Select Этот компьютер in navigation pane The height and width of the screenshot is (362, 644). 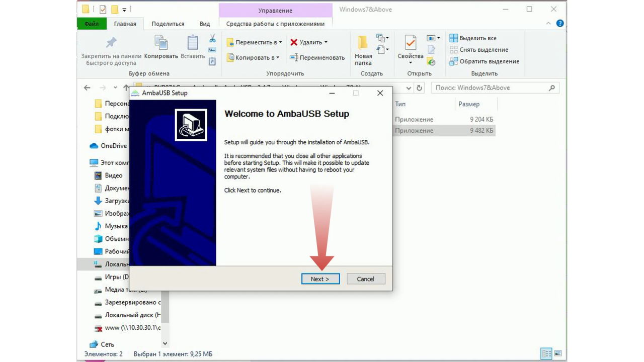point(109,163)
